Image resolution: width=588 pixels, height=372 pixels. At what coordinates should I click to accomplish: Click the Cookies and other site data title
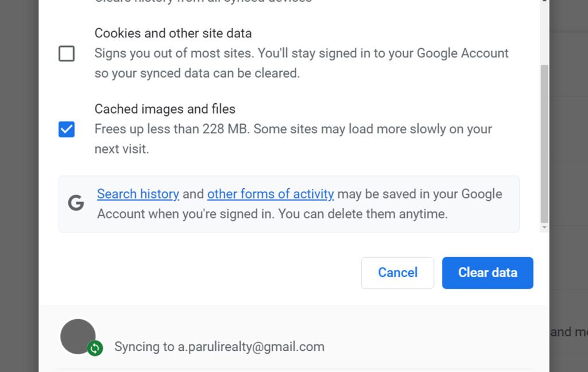pyautogui.click(x=173, y=33)
